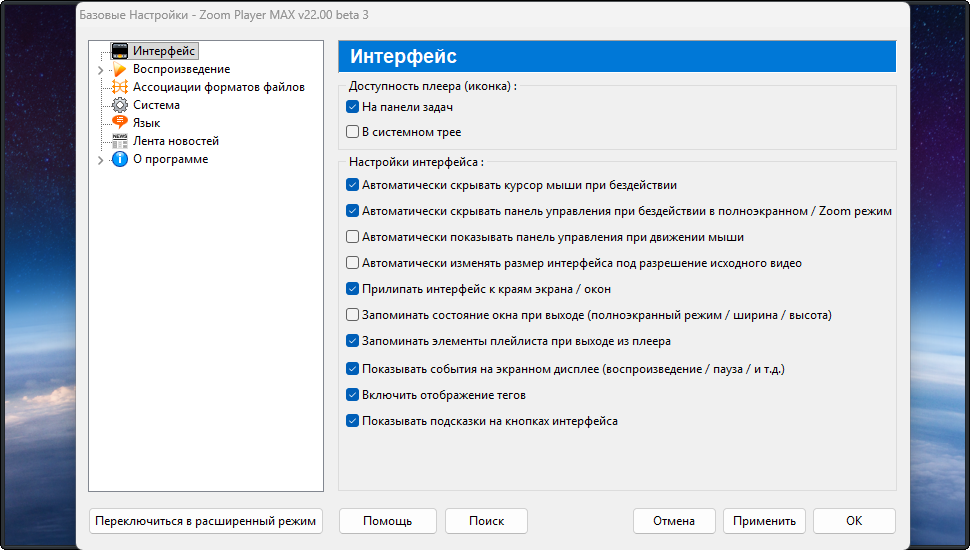Select the Система tree item label
Viewport: 970px width, 550px height.
(x=156, y=105)
